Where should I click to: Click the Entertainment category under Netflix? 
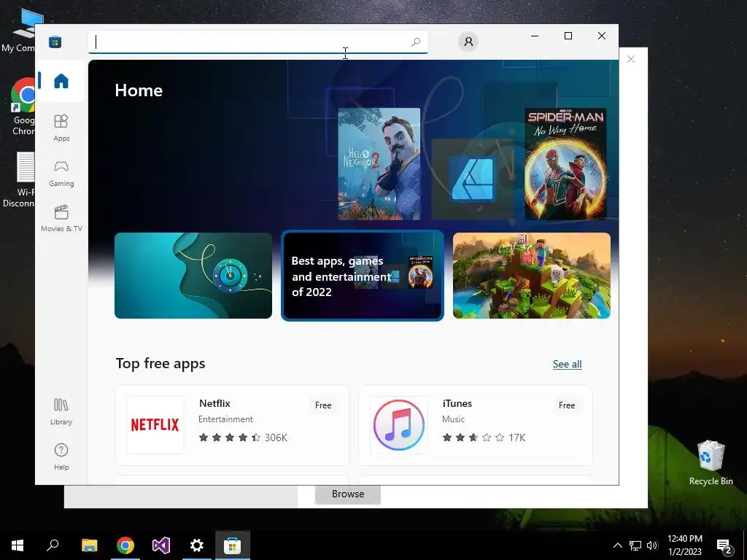pyautogui.click(x=225, y=419)
